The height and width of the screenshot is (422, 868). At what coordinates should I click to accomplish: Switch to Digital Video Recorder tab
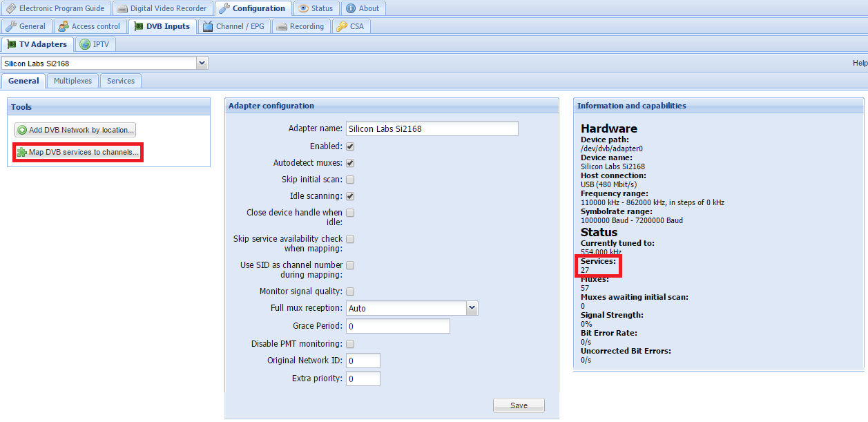click(x=162, y=8)
